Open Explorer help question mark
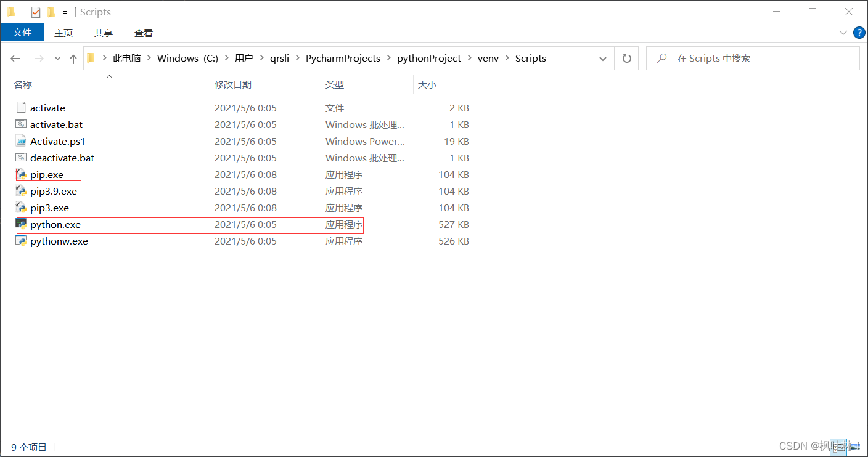This screenshot has height=457, width=868. coord(859,33)
